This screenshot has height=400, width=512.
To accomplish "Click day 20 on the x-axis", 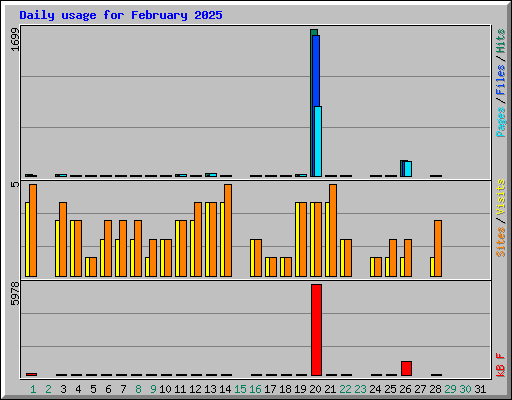I will [x=315, y=389].
